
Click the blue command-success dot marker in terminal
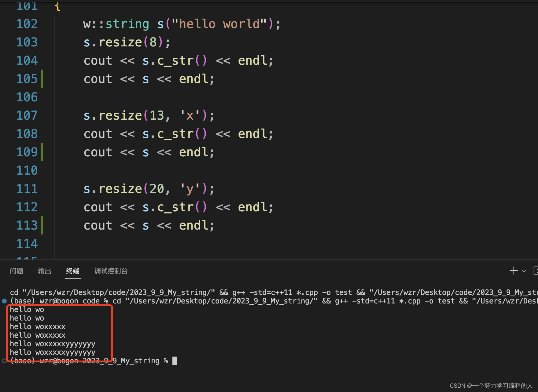coord(4,301)
